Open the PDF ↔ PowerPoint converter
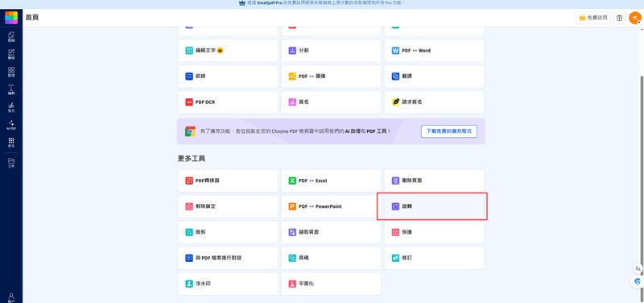Image resolution: width=644 pixels, height=303 pixels. [331, 206]
